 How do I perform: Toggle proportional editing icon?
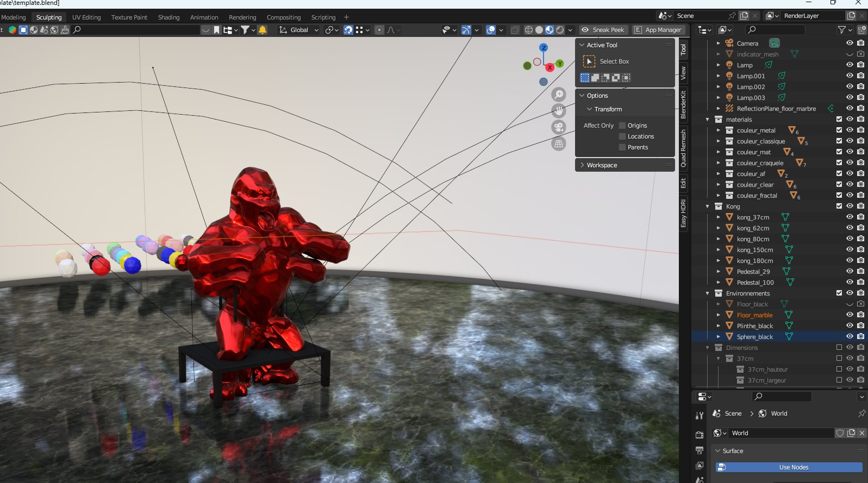[x=379, y=30]
